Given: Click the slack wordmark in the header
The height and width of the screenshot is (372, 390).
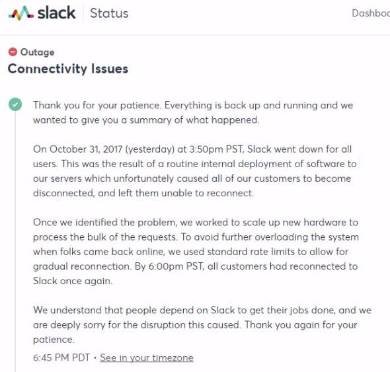Looking at the screenshot, I should click(56, 13).
